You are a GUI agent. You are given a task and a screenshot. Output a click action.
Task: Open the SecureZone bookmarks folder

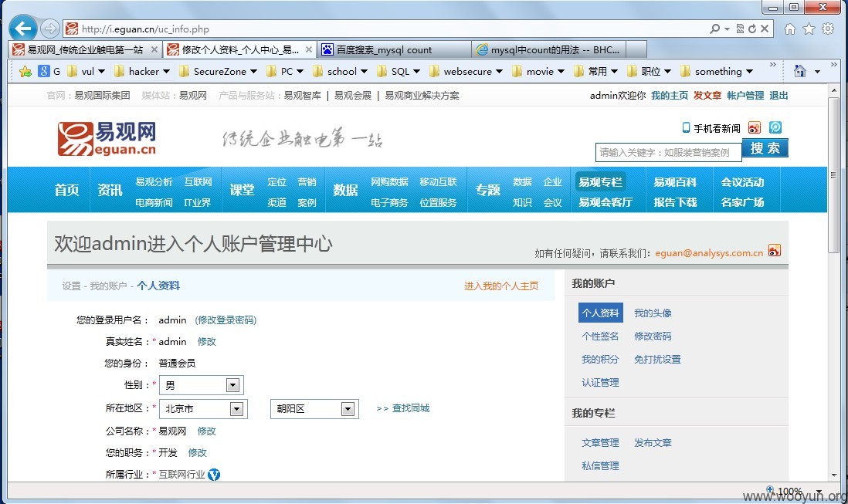[x=218, y=71]
